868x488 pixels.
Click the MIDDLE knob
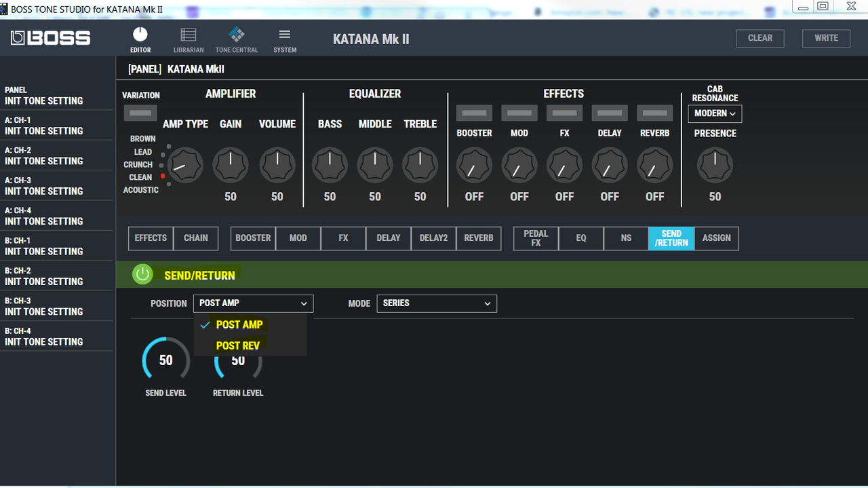[x=375, y=165]
